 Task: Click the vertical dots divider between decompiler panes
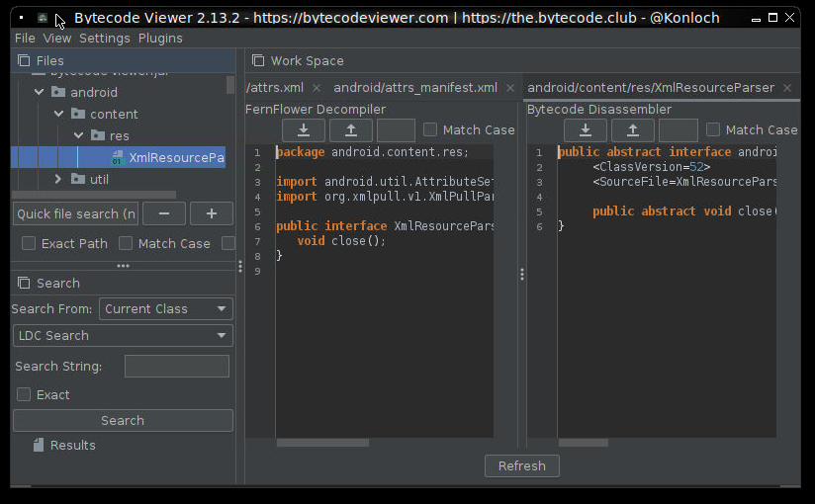tap(522, 275)
